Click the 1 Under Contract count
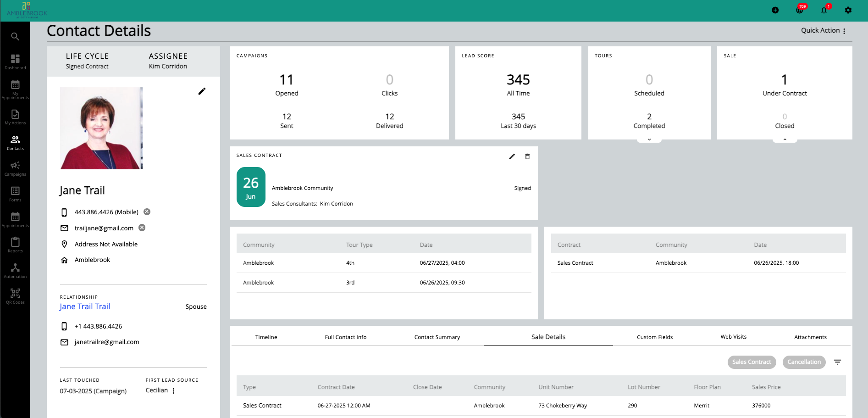The image size is (868, 418). click(x=785, y=85)
